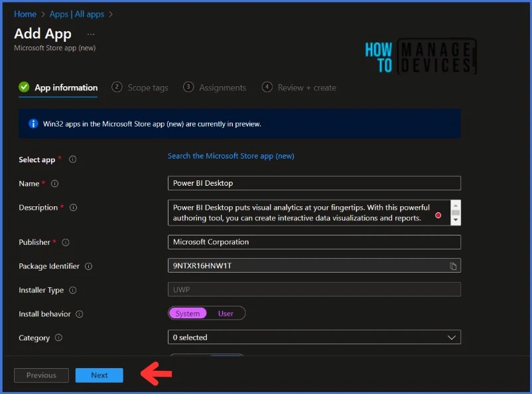Click the Microsoft Store app (new) subtitle

pyautogui.click(x=54, y=48)
